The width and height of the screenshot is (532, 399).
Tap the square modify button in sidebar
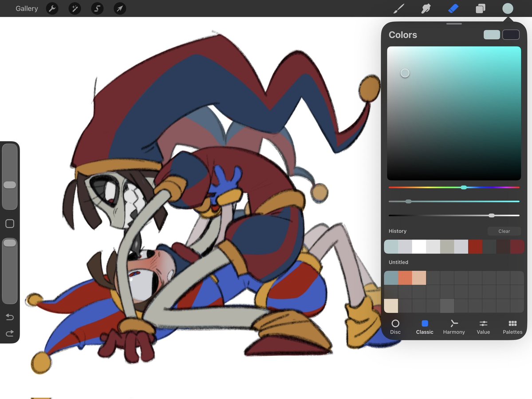(9, 224)
